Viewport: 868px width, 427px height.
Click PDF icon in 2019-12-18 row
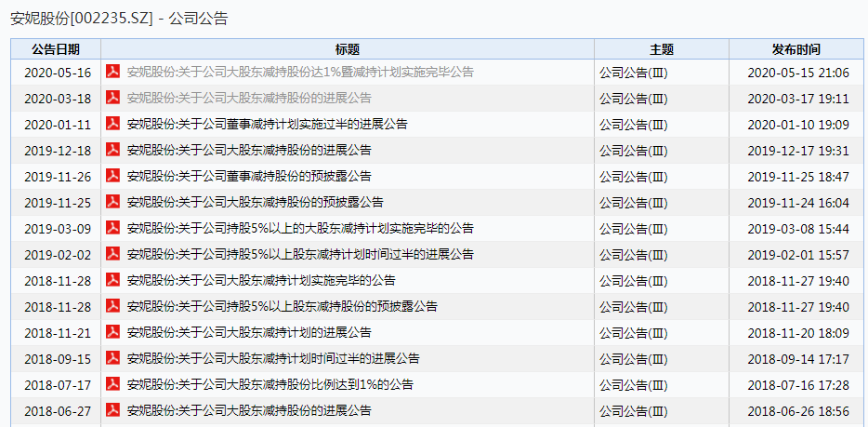(113, 150)
